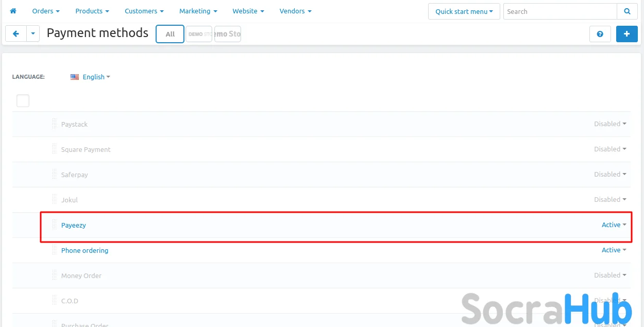Open the Square Payment status dropdown

610,149
